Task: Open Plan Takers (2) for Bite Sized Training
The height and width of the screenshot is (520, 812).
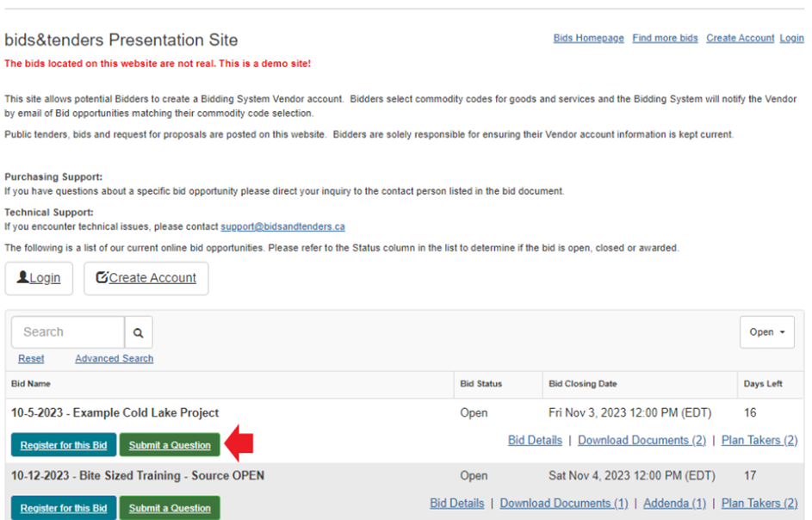Action: [759, 504]
